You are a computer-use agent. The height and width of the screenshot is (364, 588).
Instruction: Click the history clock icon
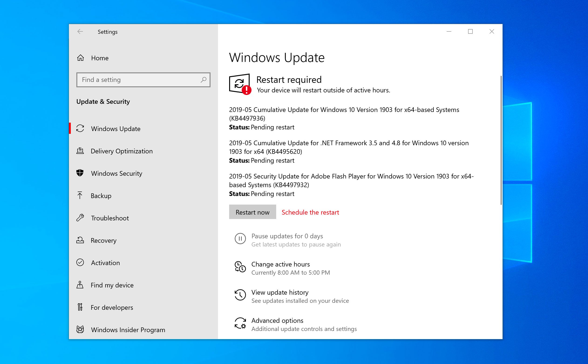240,295
